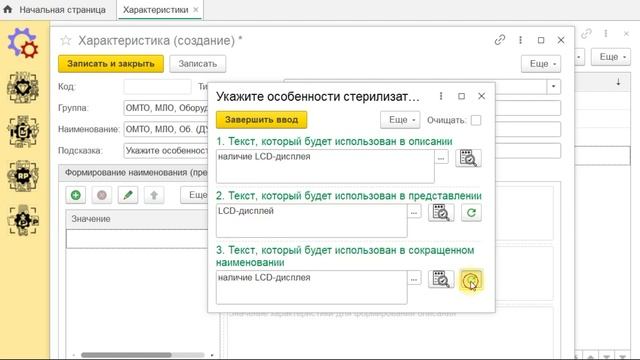Click the LCD-дисплей presentation text field
Screen dimensions: 640x360
tap(311, 221)
